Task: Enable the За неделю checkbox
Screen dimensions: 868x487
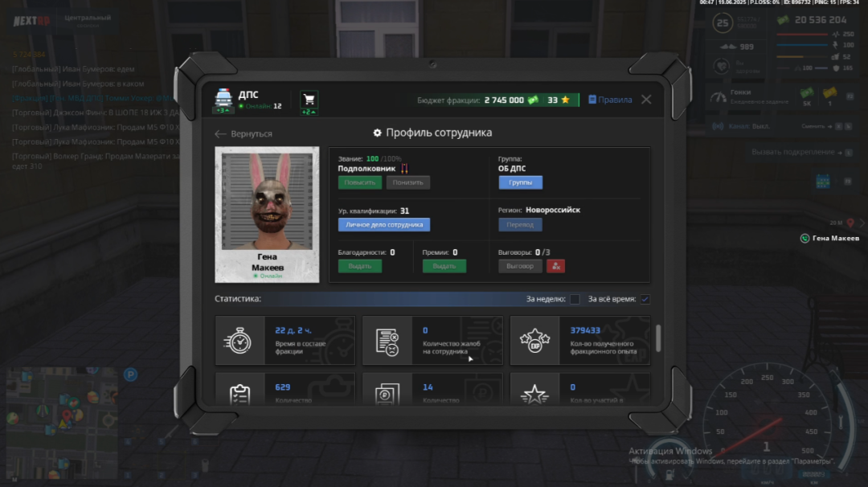Action: (575, 300)
